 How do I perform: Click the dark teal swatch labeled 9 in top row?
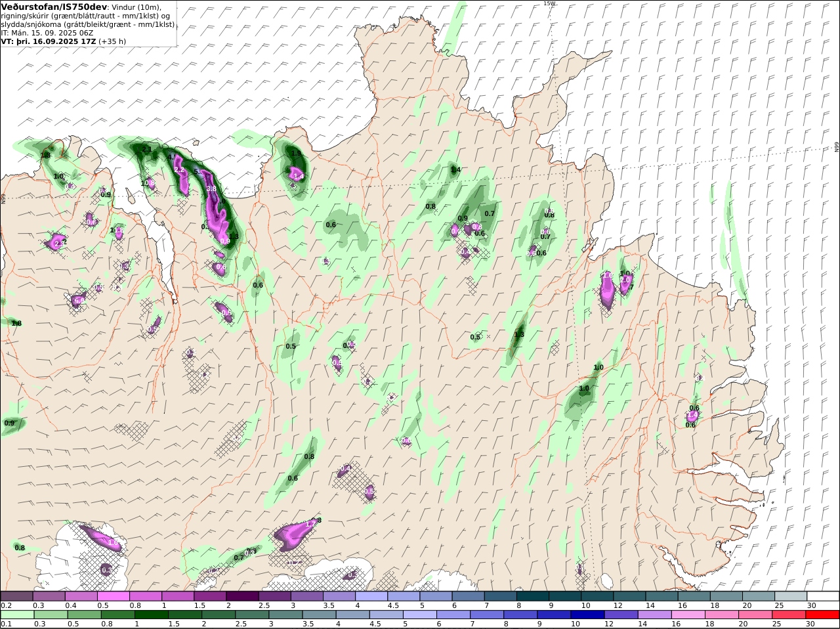(566, 596)
